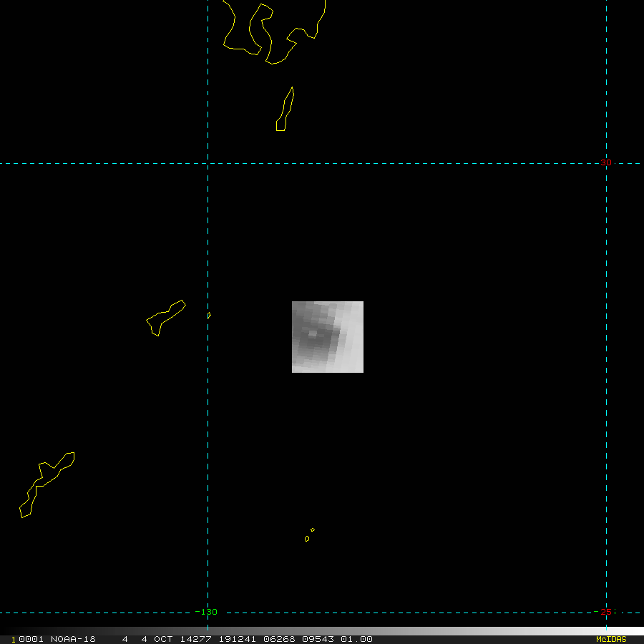Screen dimensions: 644x644
Task: Click the 30 latitude and -130 longitude intersection
Action: [x=208, y=163]
